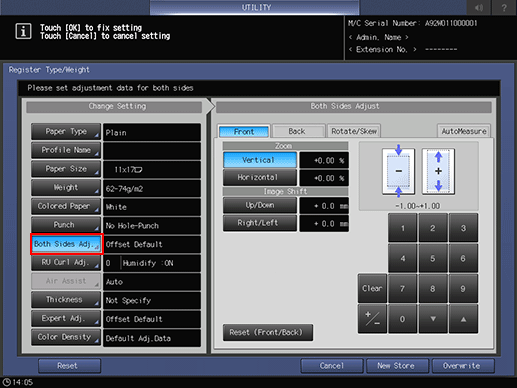Switch to the Front tab
The image size is (517, 388).
pos(244,132)
